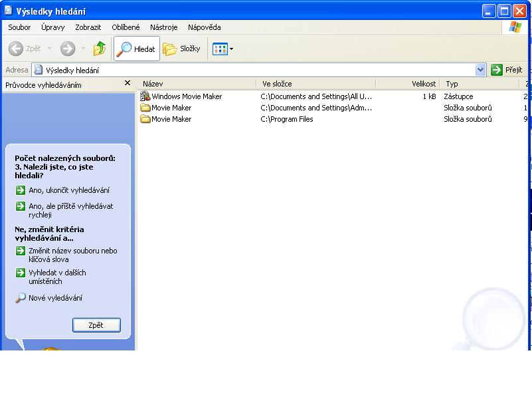Open the Oblíbené menu

pos(126,27)
